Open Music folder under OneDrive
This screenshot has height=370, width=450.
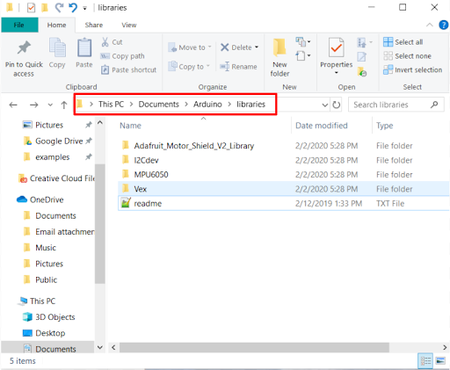coord(40,248)
